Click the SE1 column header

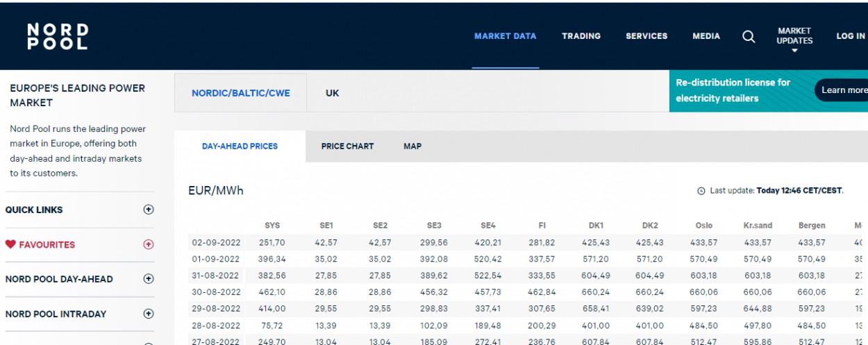[x=326, y=226]
